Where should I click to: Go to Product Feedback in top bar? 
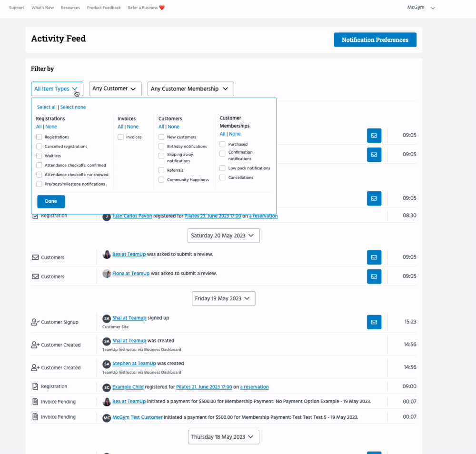coord(104,8)
